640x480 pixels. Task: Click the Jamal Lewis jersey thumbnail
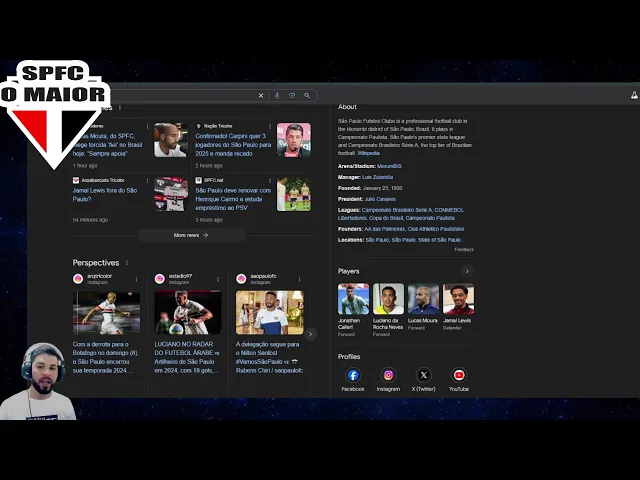[171, 194]
